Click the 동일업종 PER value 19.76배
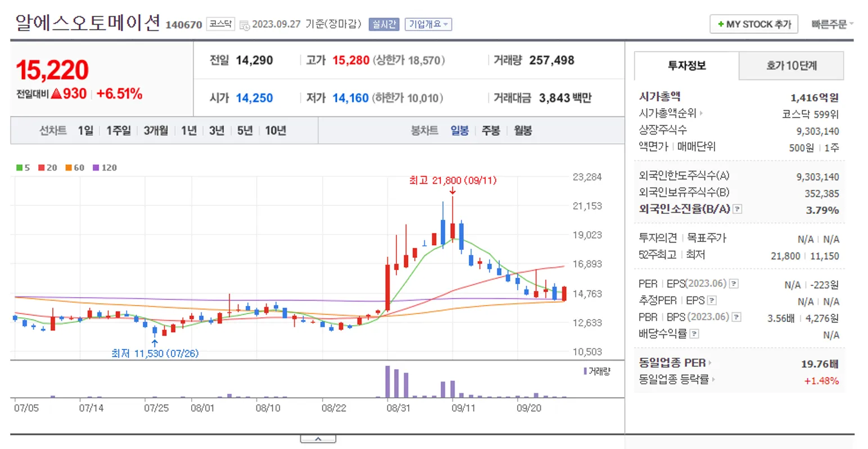This screenshot has width=868, height=449. click(820, 364)
